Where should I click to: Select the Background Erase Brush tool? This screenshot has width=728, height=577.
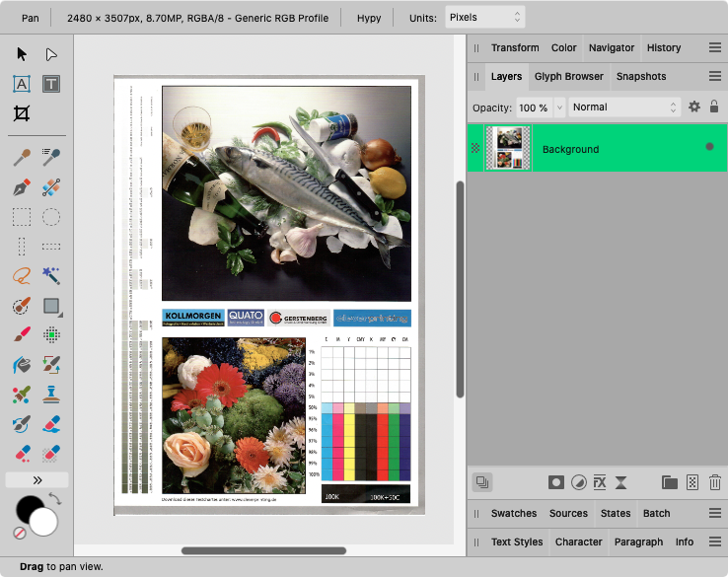tap(22, 454)
